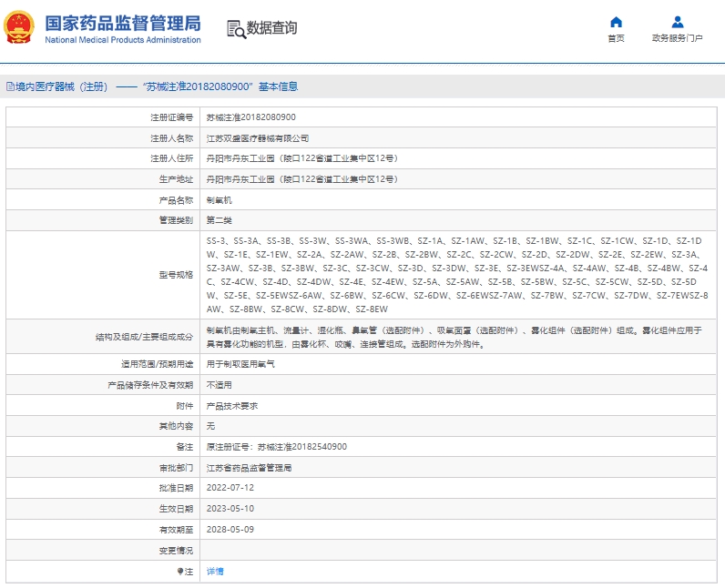Click the 注册人名称 row label

tap(171, 138)
